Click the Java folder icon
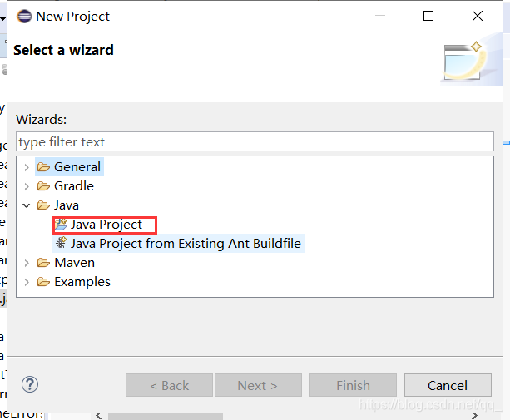This screenshot has height=420, width=510. click(x=43, y=205)
